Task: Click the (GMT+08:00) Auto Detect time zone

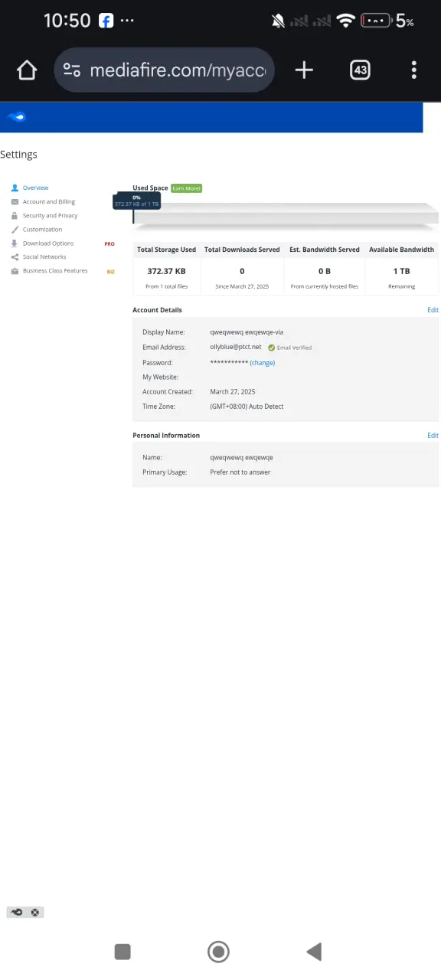Action: pos(247,407)
